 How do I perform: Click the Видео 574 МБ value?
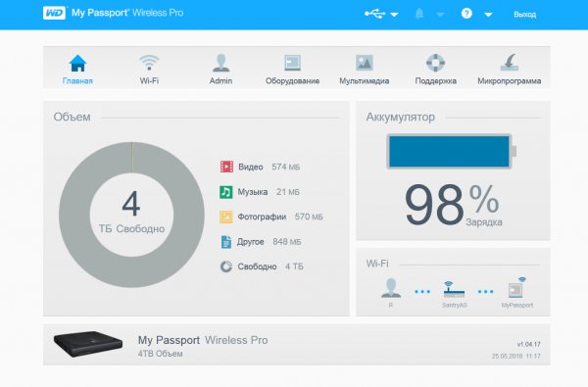[286, 167]
